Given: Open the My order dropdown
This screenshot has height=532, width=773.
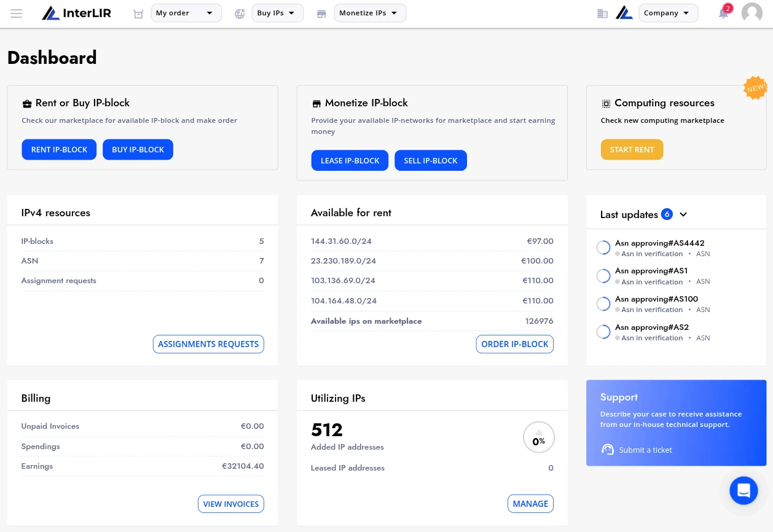Looking at the screenshot, I should click(x=186, y=13).
